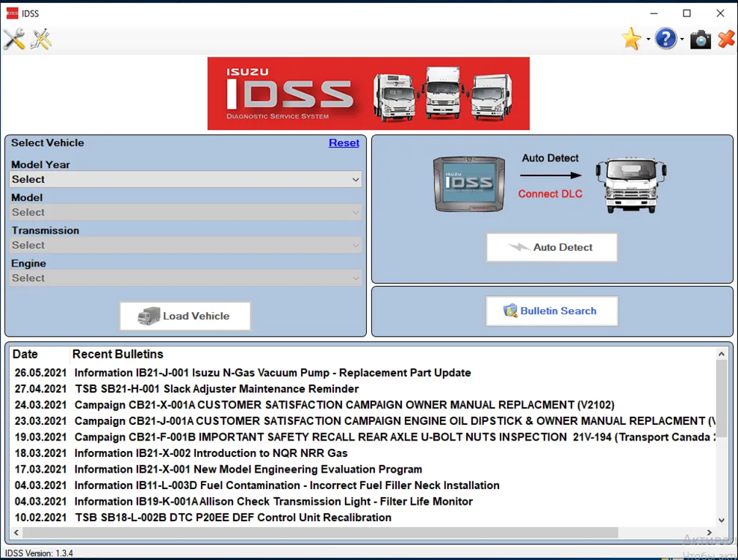Open the Slack Adjuster Maintenance Reminder bulletin

217,388
